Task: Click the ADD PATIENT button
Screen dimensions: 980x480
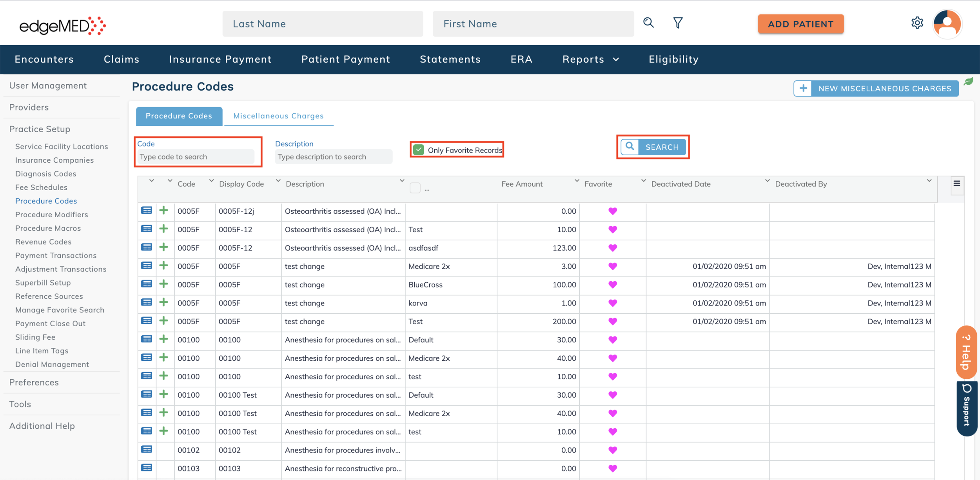Action: tap(800, 24)
